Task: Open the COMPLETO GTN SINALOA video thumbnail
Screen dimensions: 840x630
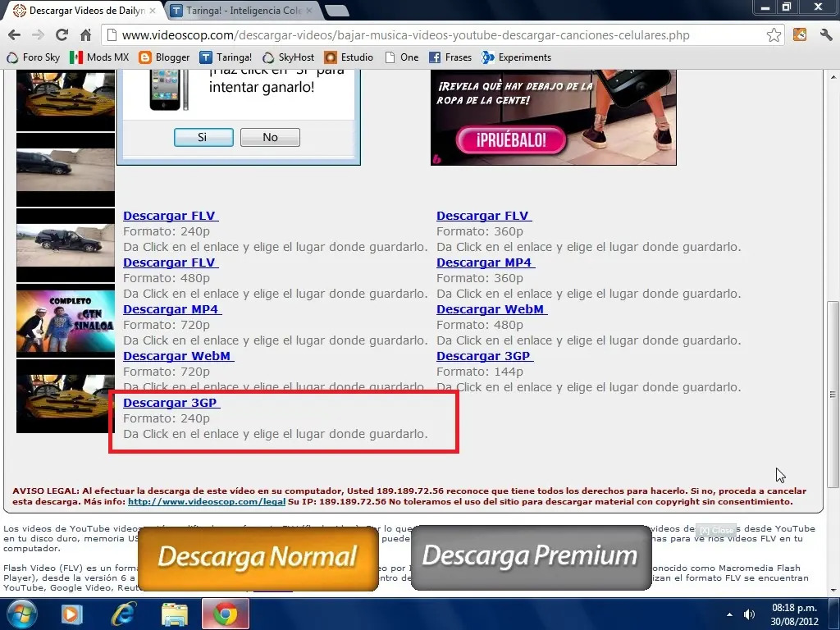Action: (66, 321)
